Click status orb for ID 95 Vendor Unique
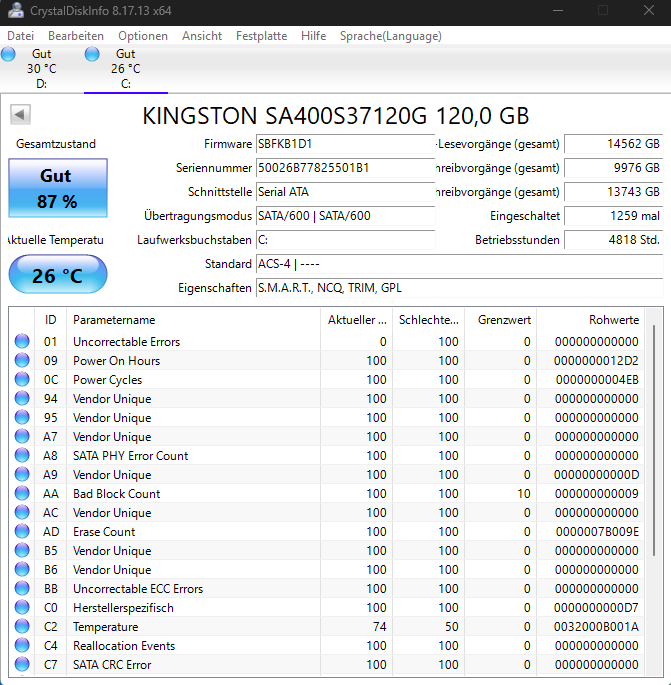671x685 pixels. click(x=22, y=417)
